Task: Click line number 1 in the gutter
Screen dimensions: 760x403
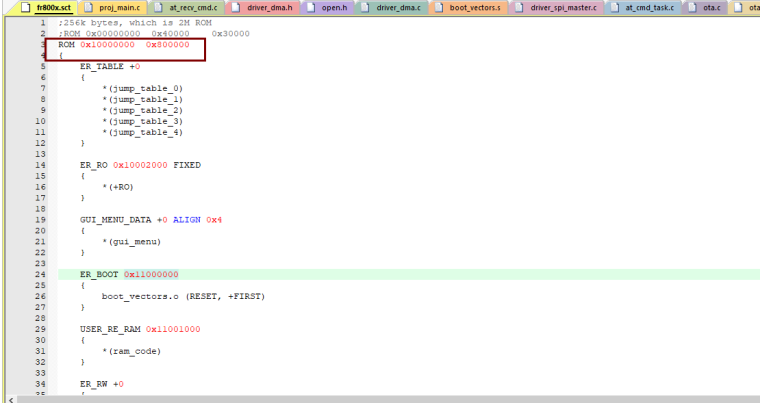Action: pyautogui.click(x=43, y=23)
